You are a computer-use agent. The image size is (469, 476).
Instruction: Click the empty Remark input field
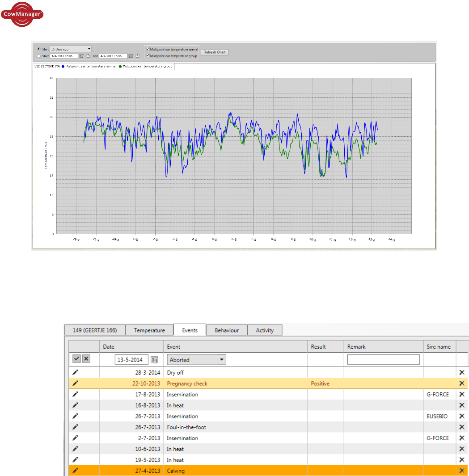coord(383,360)
